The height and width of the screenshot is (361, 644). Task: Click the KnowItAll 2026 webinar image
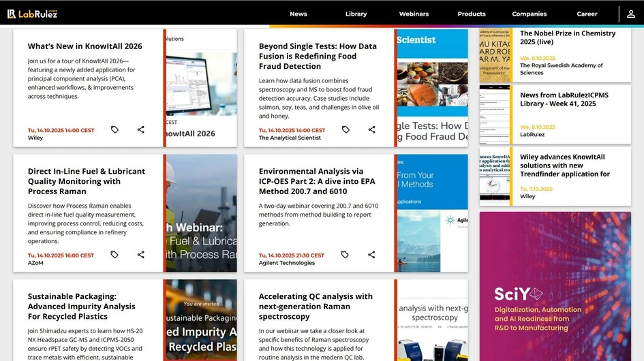point(201,88)
